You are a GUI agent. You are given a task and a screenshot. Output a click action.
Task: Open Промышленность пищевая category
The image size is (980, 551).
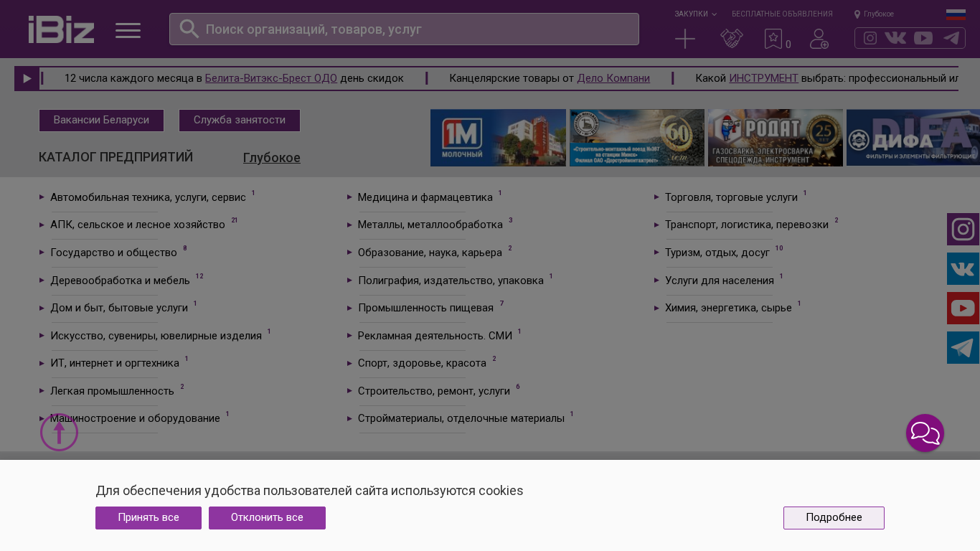click(425, 308)
